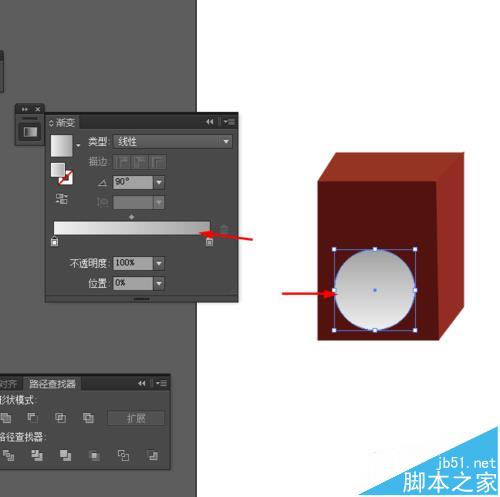
Task: Click the top-left bounding box handle
Action: click(334, 249)
